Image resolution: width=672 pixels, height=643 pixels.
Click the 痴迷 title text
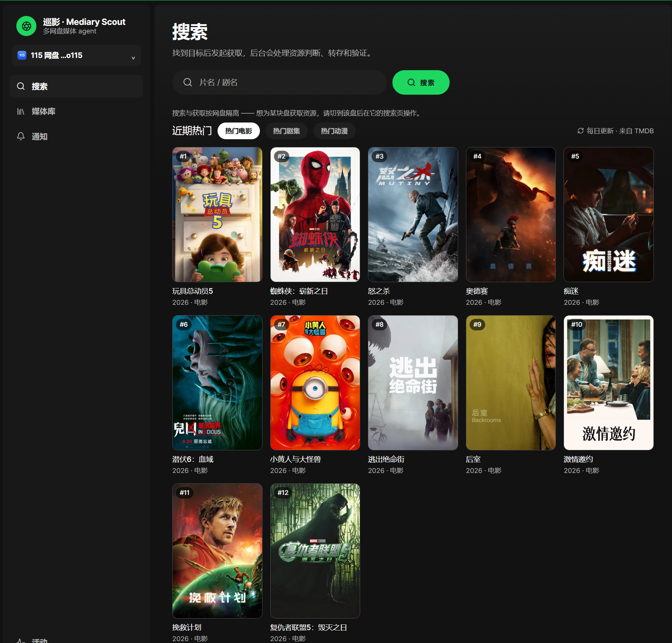pyautogui.click(x=571, y=291)
